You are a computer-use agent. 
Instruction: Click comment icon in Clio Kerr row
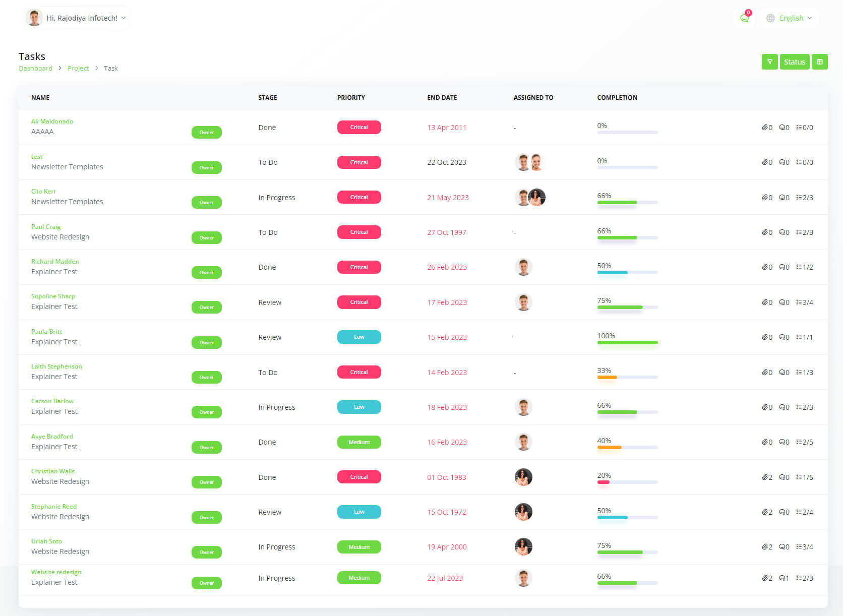pos(782,198)
